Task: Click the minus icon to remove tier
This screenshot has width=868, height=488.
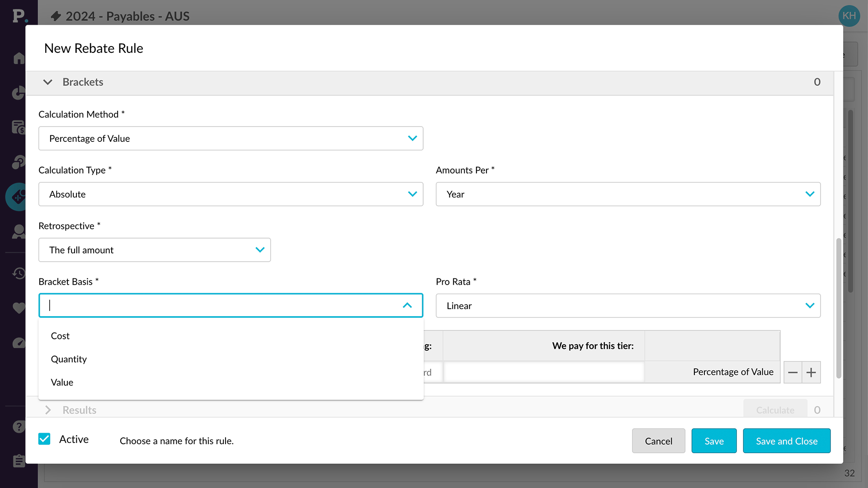Action: [x=793, y=372]
